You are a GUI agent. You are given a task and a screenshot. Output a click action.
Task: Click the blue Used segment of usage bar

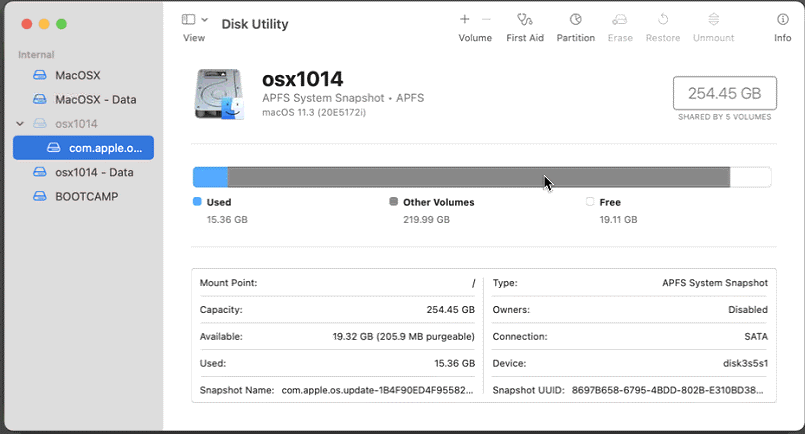[210, 177]
